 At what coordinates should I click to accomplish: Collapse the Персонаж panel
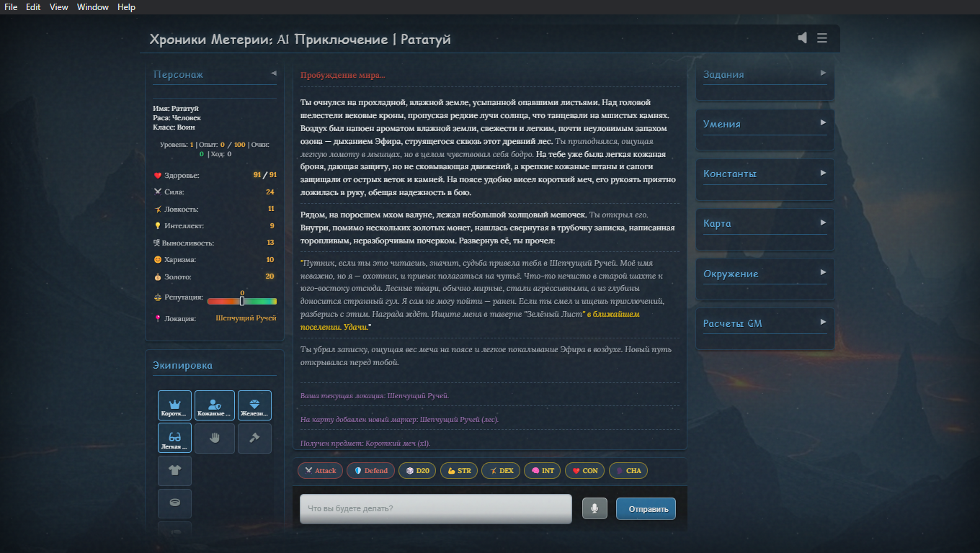(273, 73)
